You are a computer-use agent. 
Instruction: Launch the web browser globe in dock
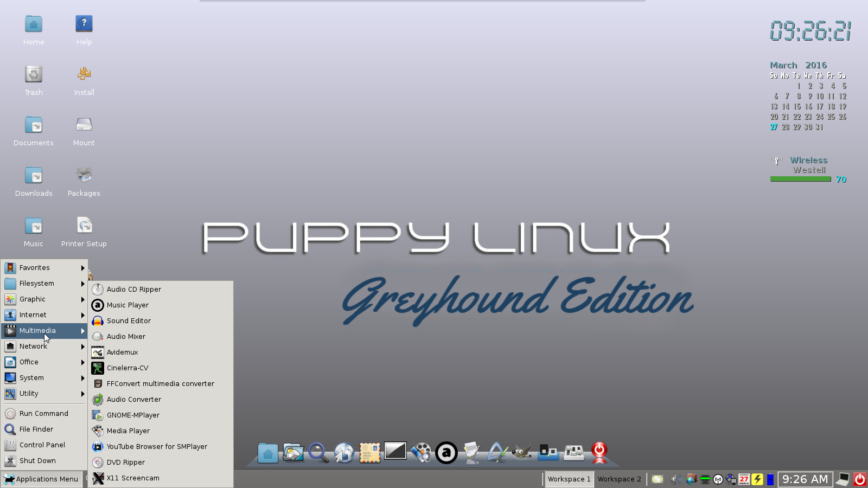[x=344, y=453]
